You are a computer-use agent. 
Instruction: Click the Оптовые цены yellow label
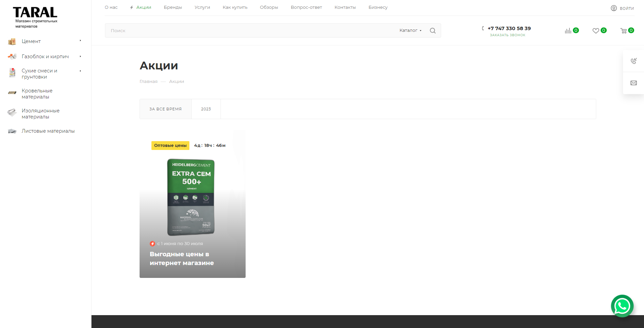tap(170, 146)
